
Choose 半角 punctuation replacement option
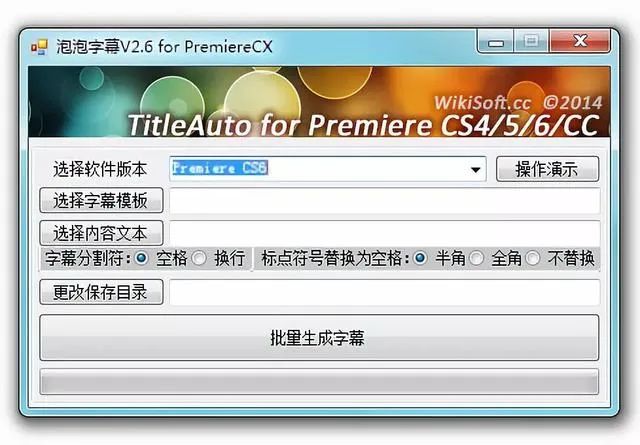[420, 258]
